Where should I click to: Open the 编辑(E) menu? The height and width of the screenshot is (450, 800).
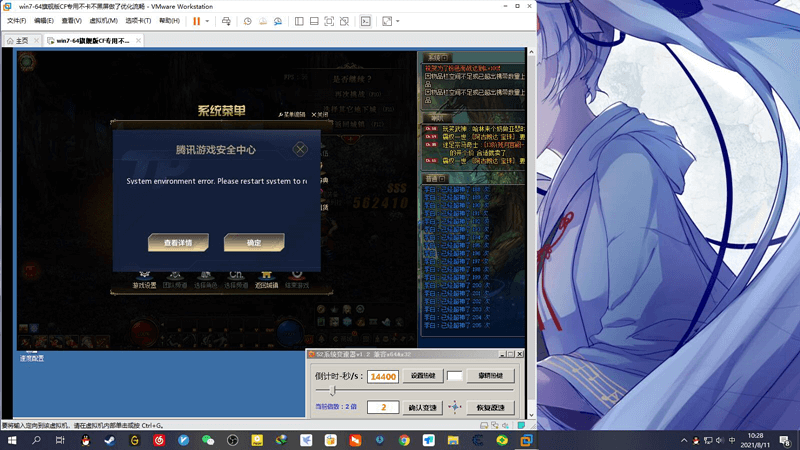(44, 21)
